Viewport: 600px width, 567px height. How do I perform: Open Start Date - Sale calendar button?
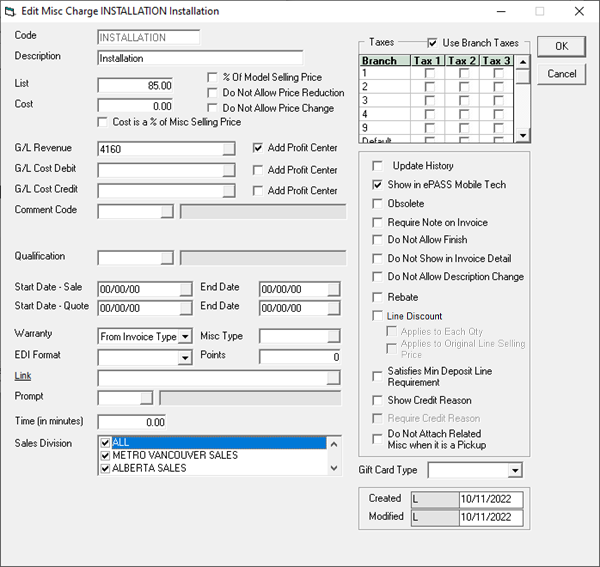pyautogui.click(x=185, y=289)
